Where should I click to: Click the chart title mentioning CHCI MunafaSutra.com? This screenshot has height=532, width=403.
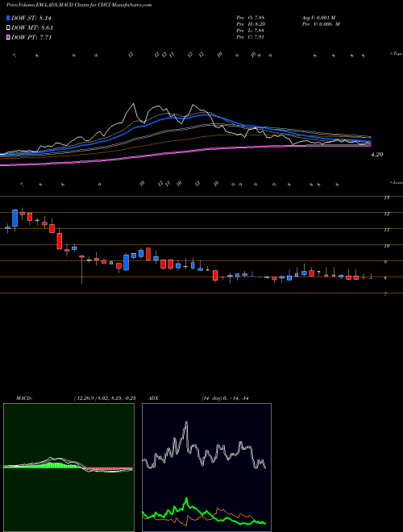(x=79, y=5)
